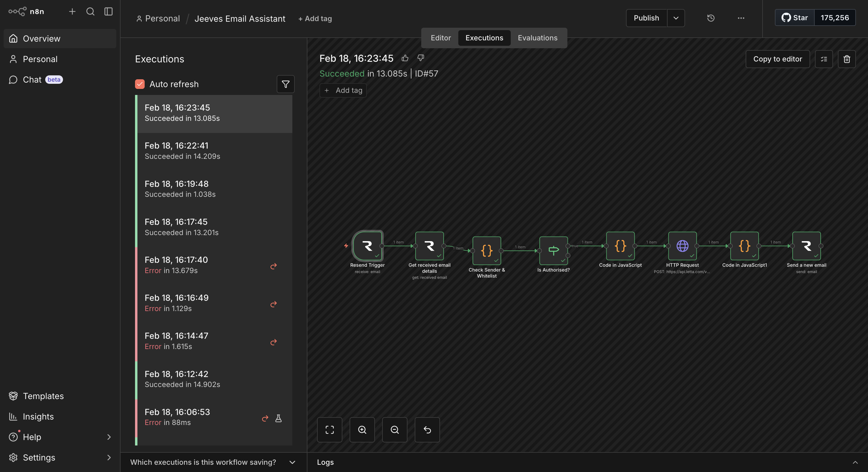This screenshot has width=868, height=472.
Task: Click the fit-to-view canvas icon
Action: (329, 430)
